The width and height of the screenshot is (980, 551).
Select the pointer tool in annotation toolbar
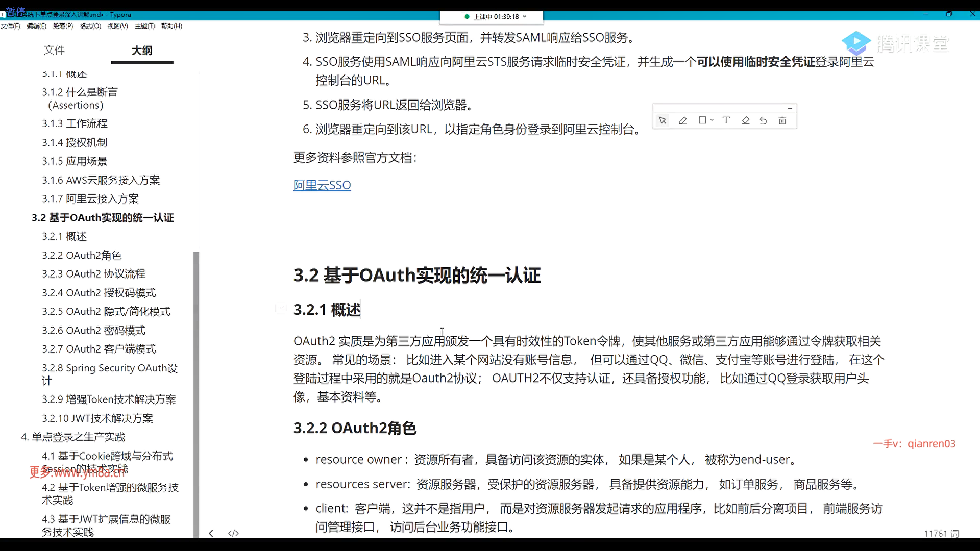point(663,121)
